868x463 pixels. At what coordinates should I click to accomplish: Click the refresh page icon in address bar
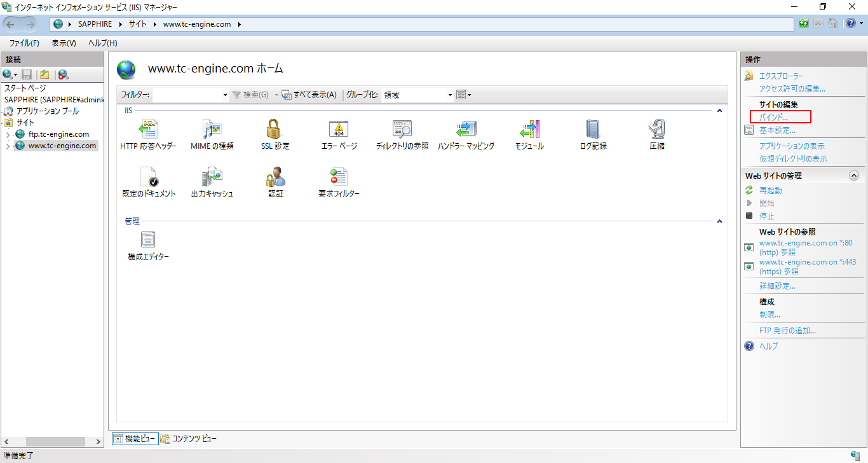click(804, 24)
